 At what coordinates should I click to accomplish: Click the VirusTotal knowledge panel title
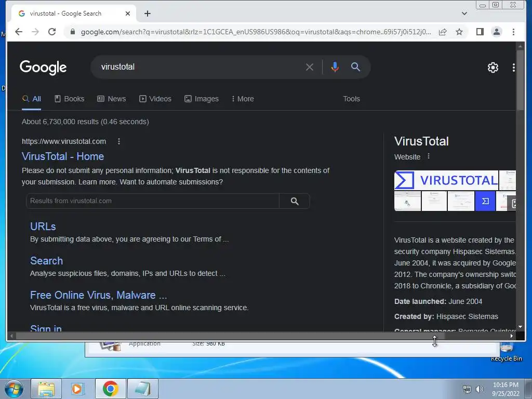point(421,141)
